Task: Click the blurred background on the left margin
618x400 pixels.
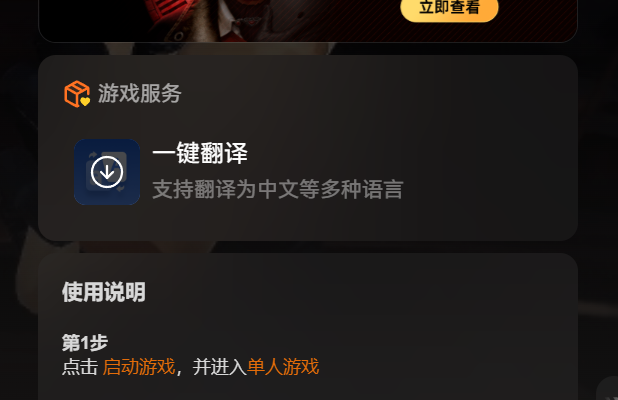Action: coord(19,197)
